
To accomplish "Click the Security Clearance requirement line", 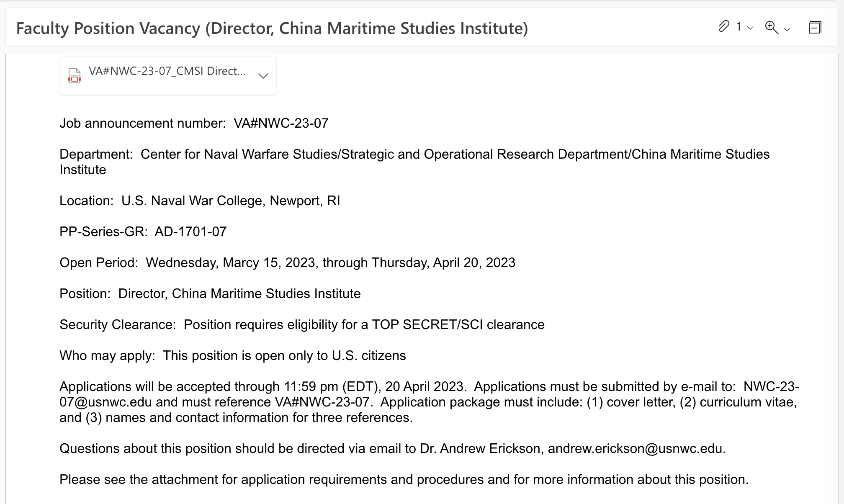I will pos(302,324).
